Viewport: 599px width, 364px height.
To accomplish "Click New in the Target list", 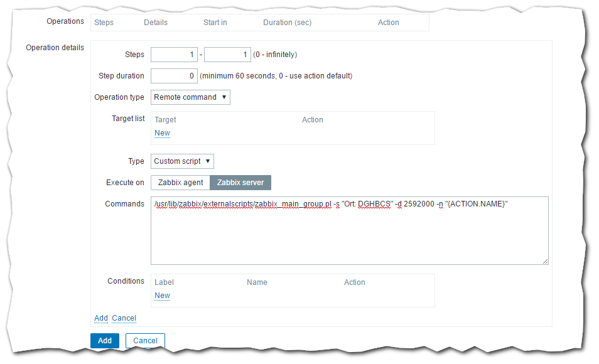I will [x=162, y=133].
